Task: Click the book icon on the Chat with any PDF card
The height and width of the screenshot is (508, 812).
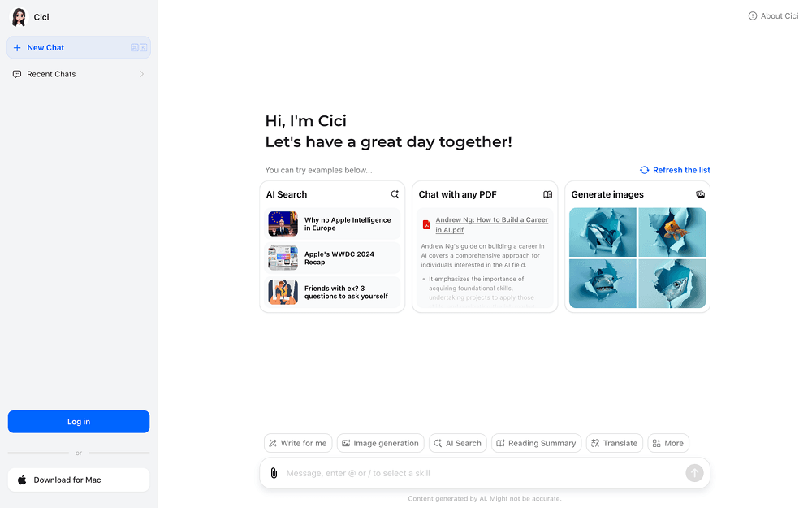Action: pos(547,194)
